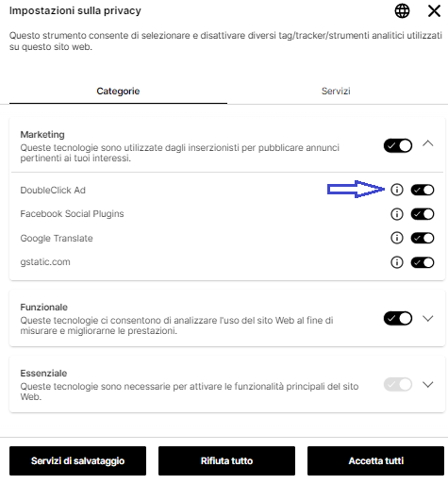
Task: Switch to the Servizi tab
Action: pyautogui.click(x=336, y=92)
